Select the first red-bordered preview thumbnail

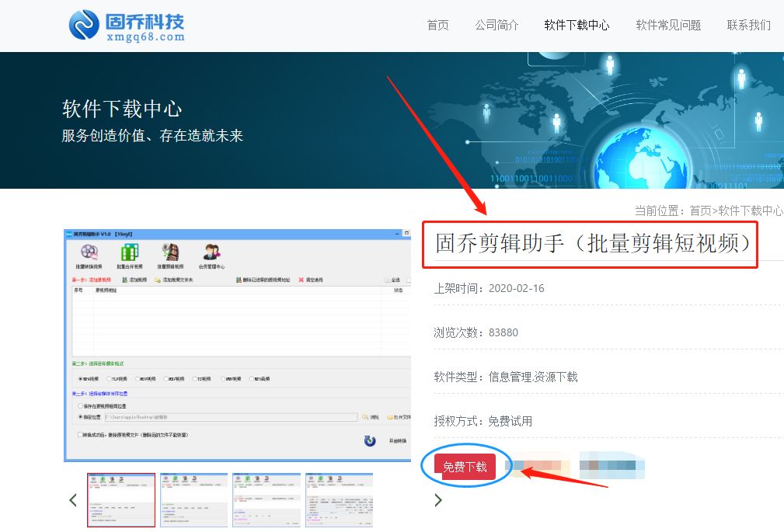pos(121,499)
